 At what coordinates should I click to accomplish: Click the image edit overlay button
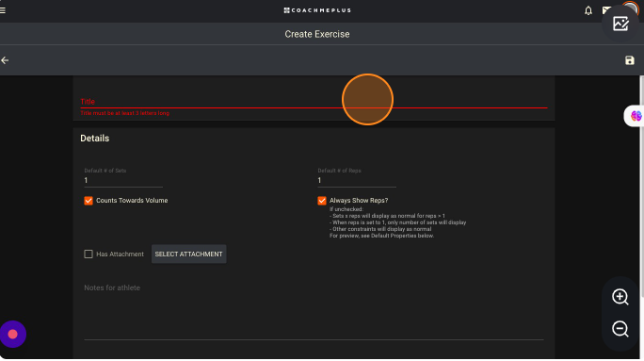tap(620, 24)
